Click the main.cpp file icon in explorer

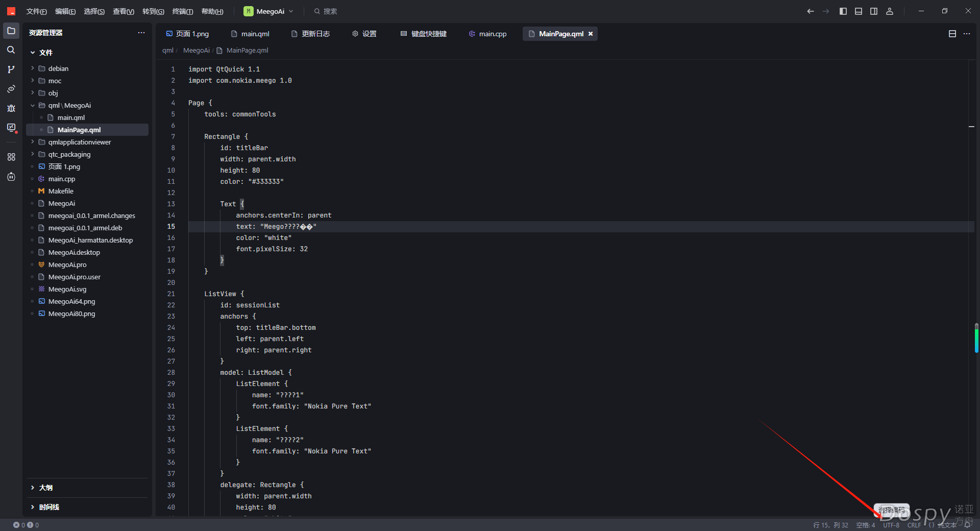(41, 179)
